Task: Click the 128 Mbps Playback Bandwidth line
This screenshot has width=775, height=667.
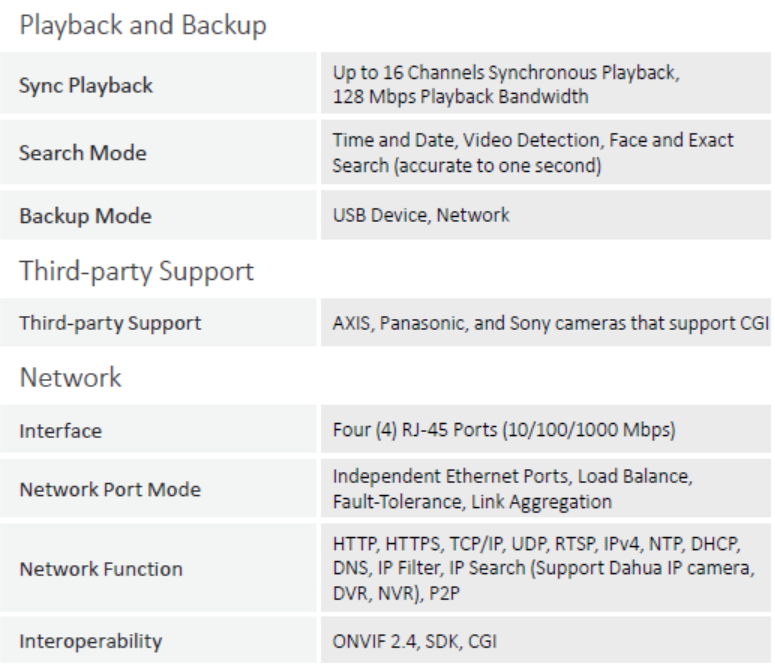Action: click(460, 96)
